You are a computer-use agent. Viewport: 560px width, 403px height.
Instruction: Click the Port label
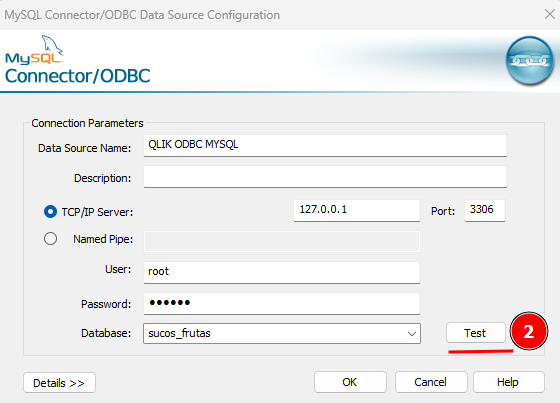pyautogui.click(x=443, y=211)
